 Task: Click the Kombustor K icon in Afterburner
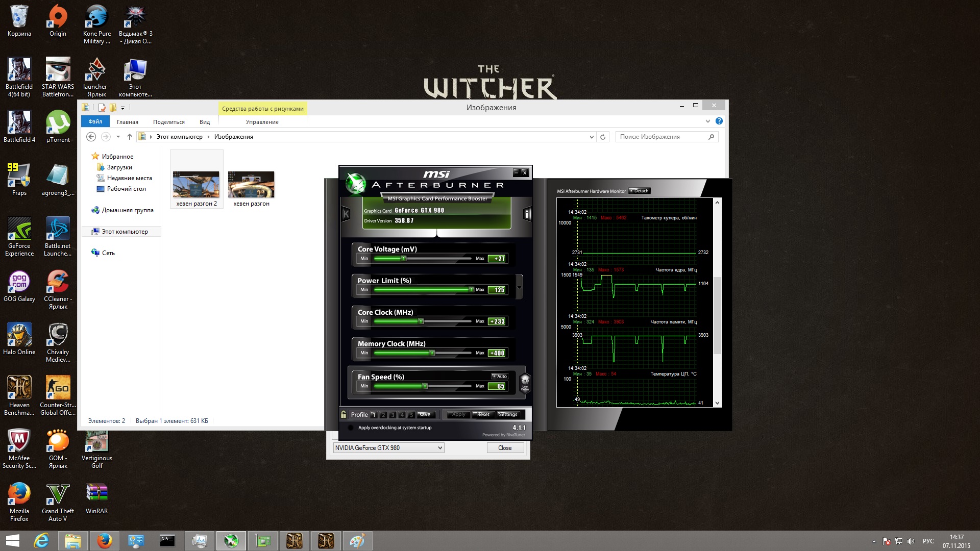coord(346,214)
